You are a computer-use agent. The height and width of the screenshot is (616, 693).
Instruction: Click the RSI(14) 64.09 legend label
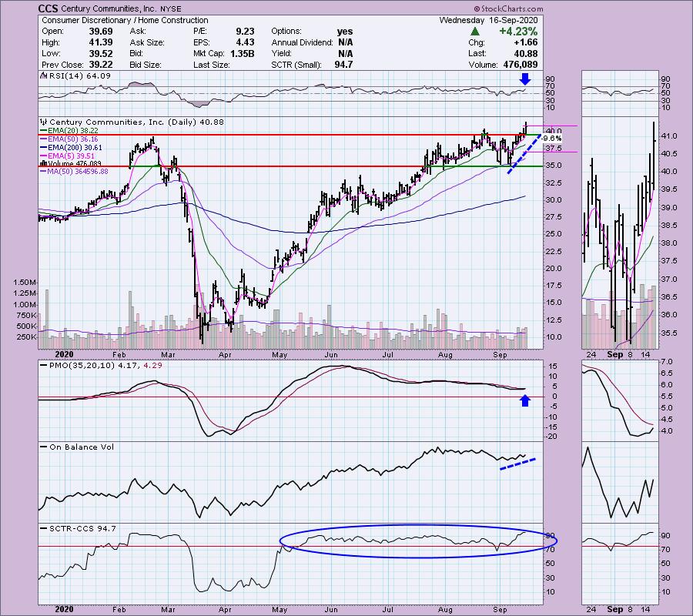pos(75,76)
